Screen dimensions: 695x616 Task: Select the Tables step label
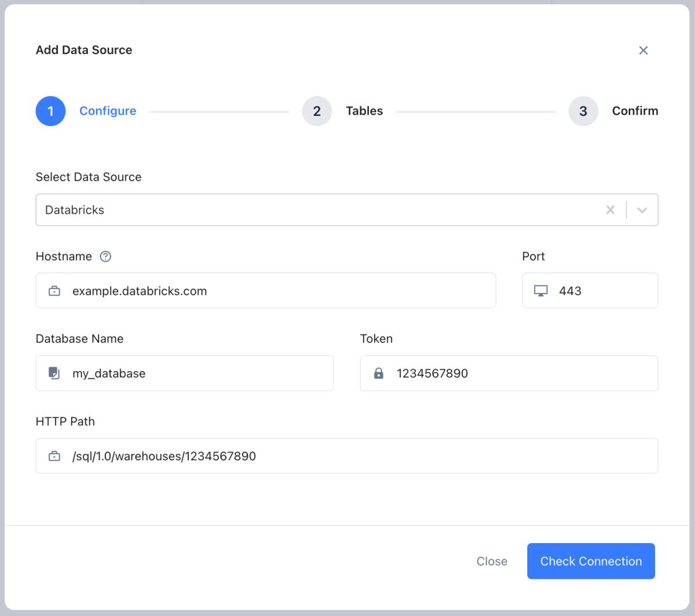pyautogui.click(x=364, y=111)
